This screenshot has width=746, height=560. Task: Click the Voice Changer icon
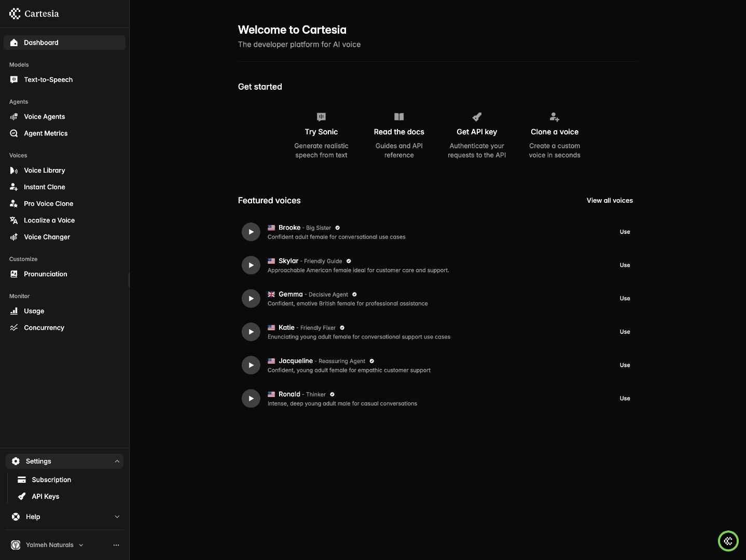14,237
